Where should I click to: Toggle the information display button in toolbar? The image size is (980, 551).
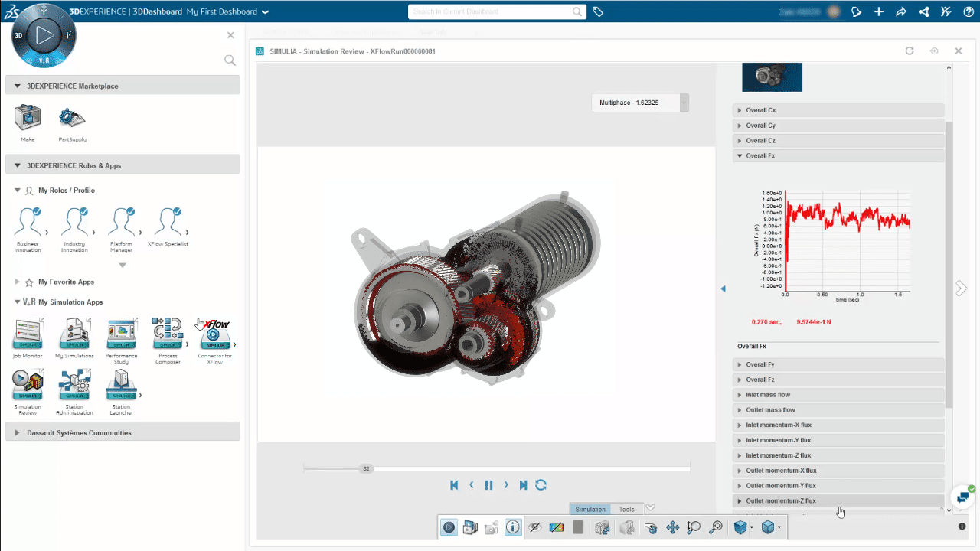[513, 527]
